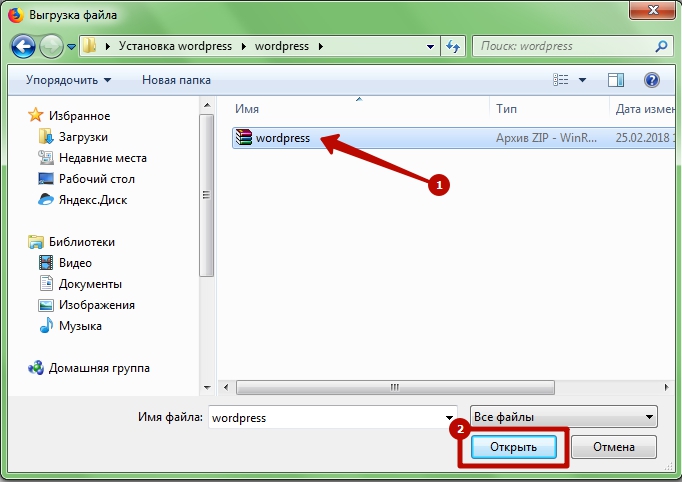Click navigation pane scroll up arrow
This screenshot has height=482, width=682.
(x=207, y=105)
